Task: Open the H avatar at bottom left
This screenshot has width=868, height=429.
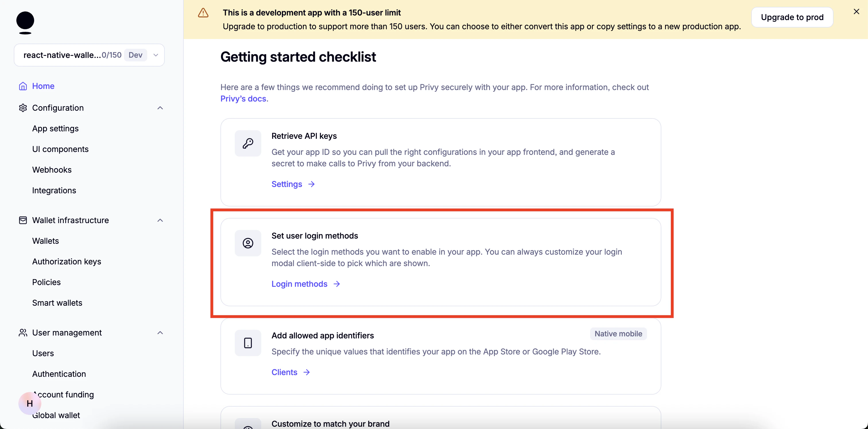Action: 29,403
